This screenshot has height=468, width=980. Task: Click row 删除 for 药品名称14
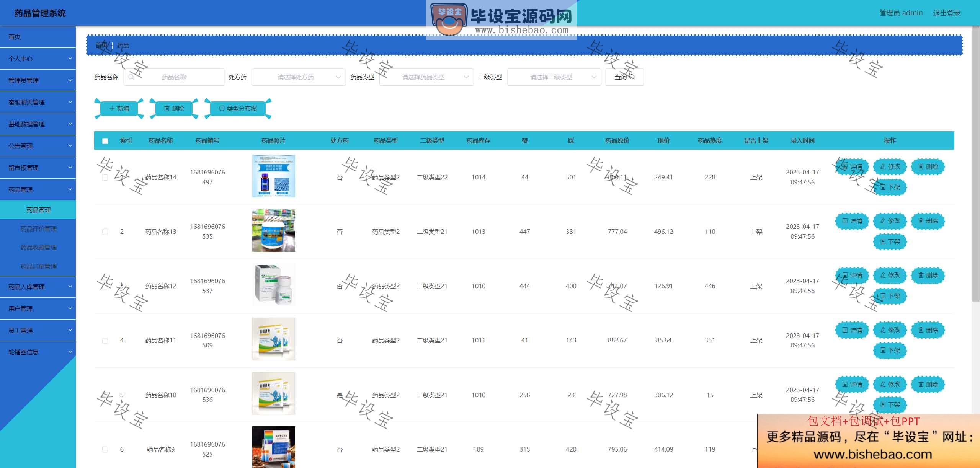click(x=928, y=167)
